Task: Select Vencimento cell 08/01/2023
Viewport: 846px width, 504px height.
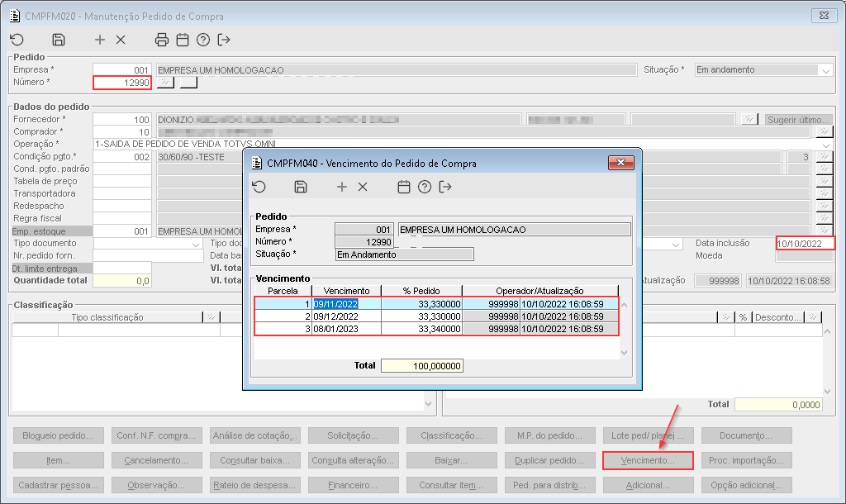Action: 346,329
